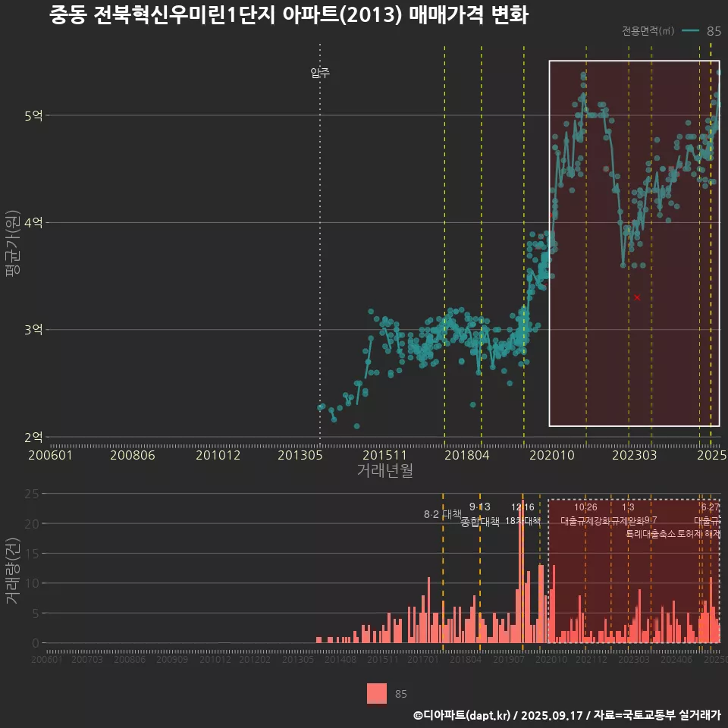The height and width of the screenshot is (728, 728).
Task: Click the 8·2 대책 annotation
Action: 442,514
